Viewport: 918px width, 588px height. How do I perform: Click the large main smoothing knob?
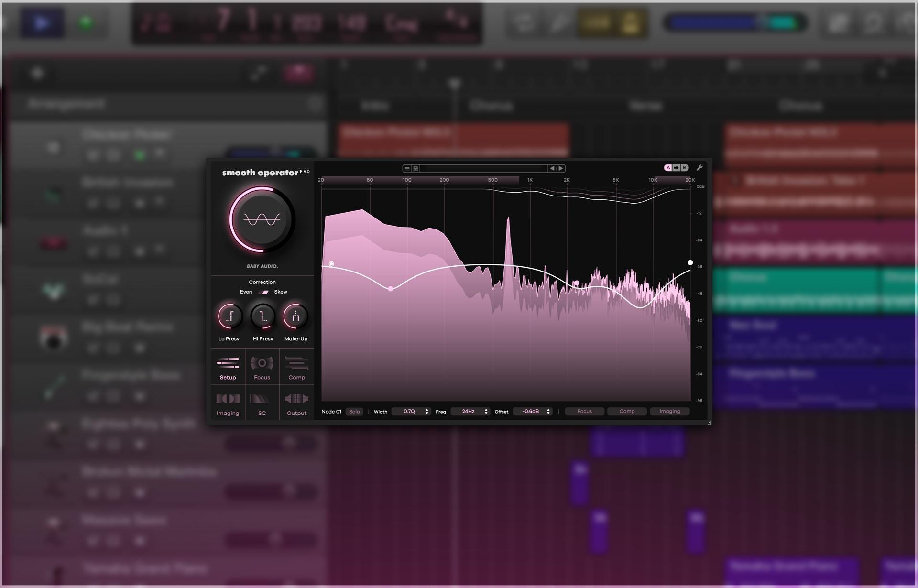coord(262,219)
